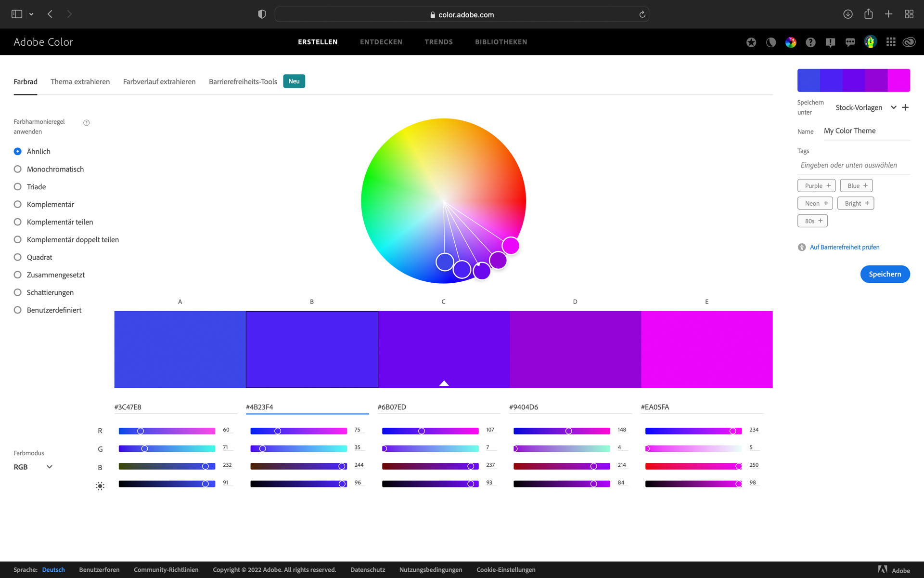Screen dimensions: 924x578
Task: Click the brightness sun icon beside sliders
Action: point(100,486)
